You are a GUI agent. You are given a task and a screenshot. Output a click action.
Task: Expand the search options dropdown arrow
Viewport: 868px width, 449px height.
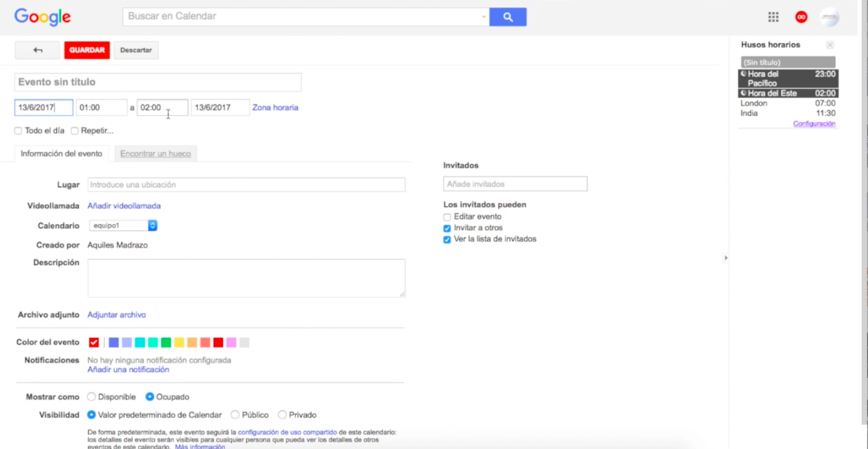point(484,17)
